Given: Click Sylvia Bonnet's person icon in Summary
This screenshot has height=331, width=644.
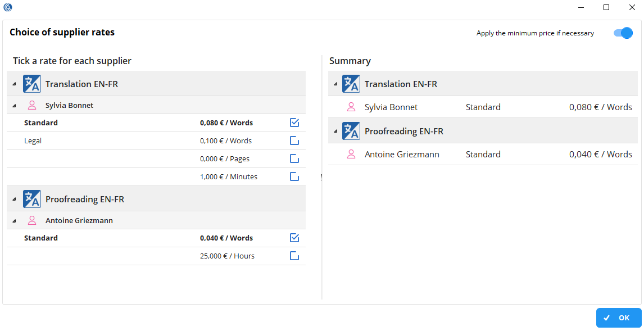Looking at the screenshot, I should tap(351, 107).
